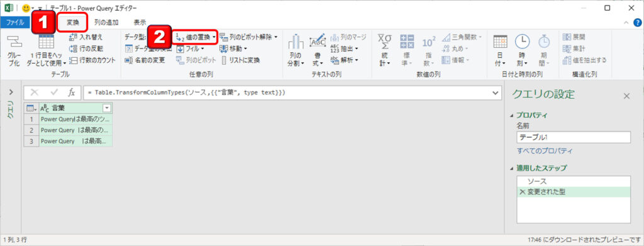The height and width of the screenshot is (246, 644).
Task: Click the smiley feedback icon
Action: click(26, 8)
